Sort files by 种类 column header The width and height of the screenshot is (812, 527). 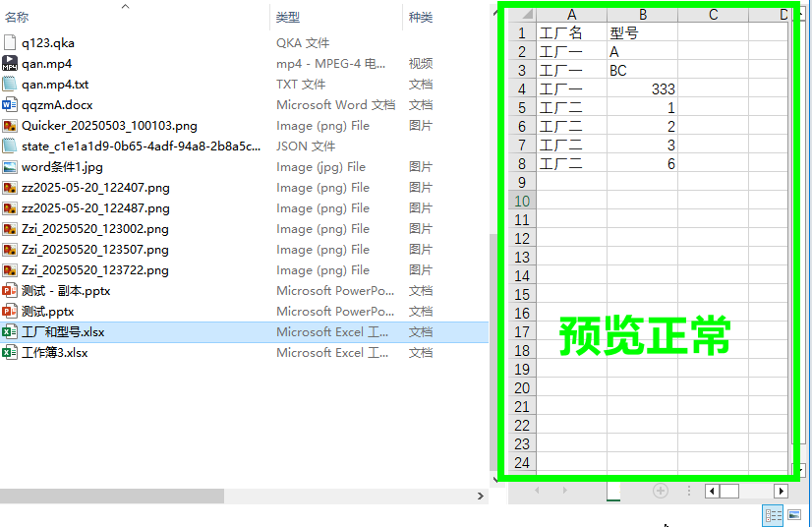[x=421, y=17]
